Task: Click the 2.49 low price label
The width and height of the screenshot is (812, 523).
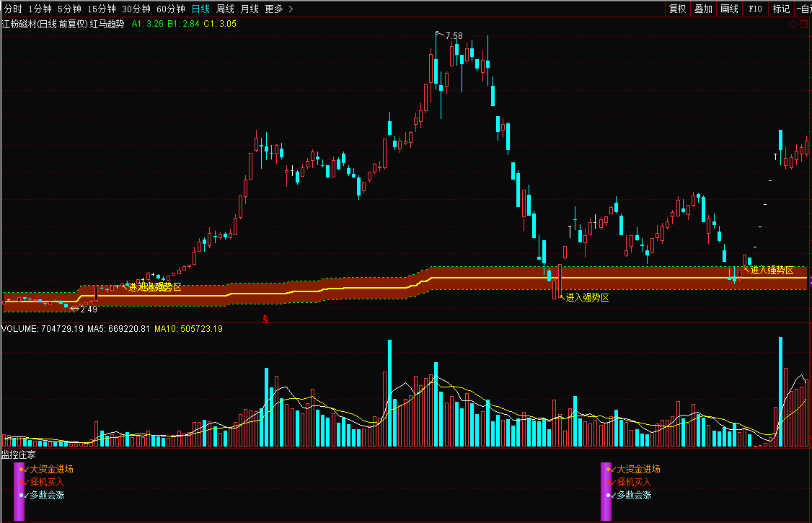Action: 89,309
